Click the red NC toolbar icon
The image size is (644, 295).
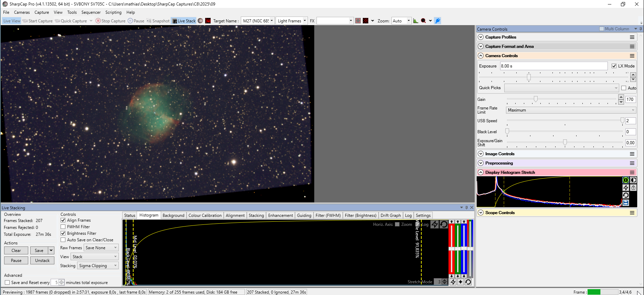208,21
